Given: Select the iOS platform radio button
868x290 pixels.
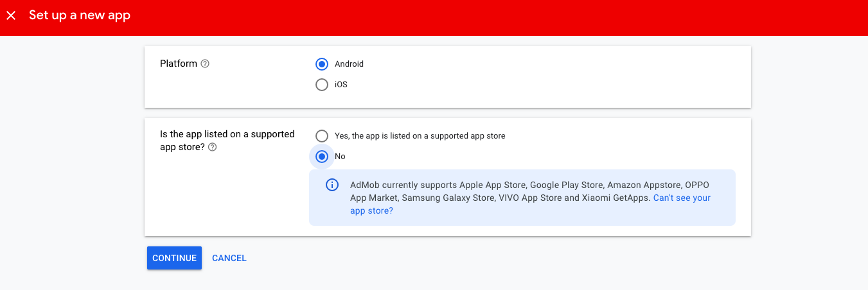Looking at the screenshot, I should click(322, 85).
